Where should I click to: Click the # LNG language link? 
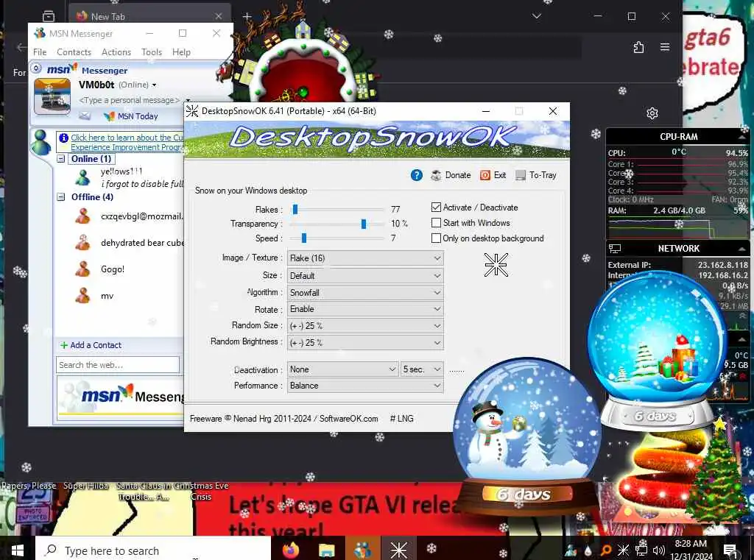401,419
